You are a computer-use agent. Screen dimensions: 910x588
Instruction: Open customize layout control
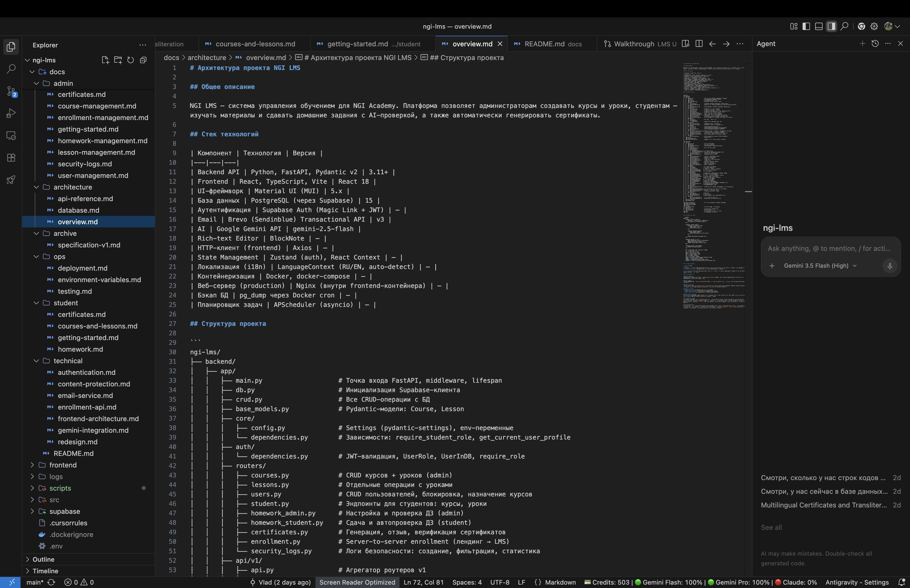click(794, 26)
